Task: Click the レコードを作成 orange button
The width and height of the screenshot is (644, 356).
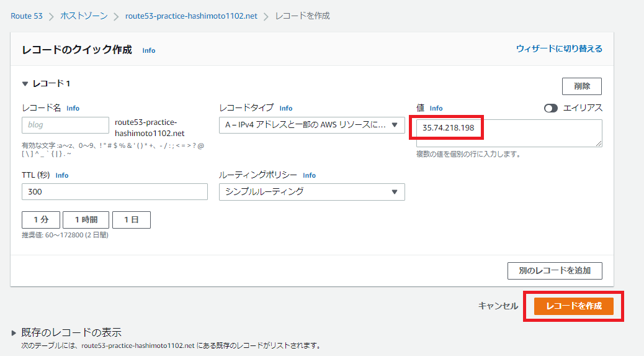Action: coord(573,306)
